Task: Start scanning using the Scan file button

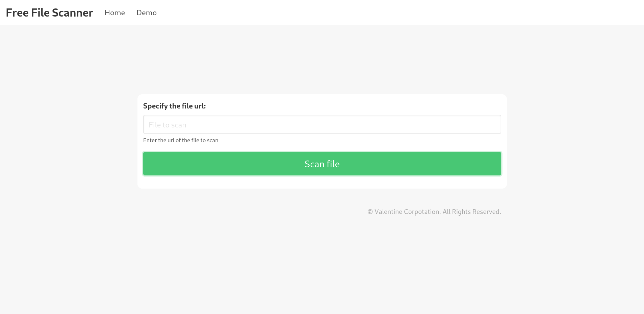Action: point(322,164)
